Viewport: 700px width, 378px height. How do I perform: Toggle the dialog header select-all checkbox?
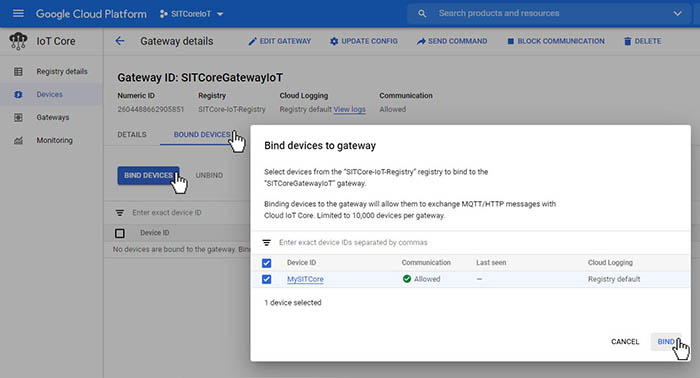point(267,263)
